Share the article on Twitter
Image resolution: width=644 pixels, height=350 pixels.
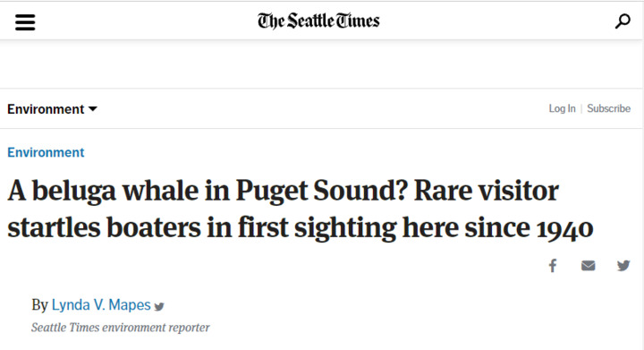tap(623, 265)
